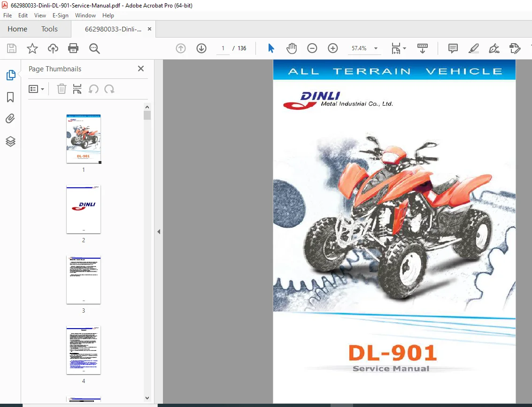Open zoom level dropdown arrow
Screen dimensions: 532x407
(376, 48)
